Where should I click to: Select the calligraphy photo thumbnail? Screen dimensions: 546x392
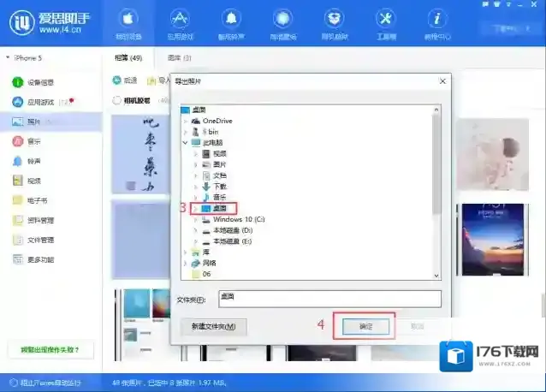(140, 154)
